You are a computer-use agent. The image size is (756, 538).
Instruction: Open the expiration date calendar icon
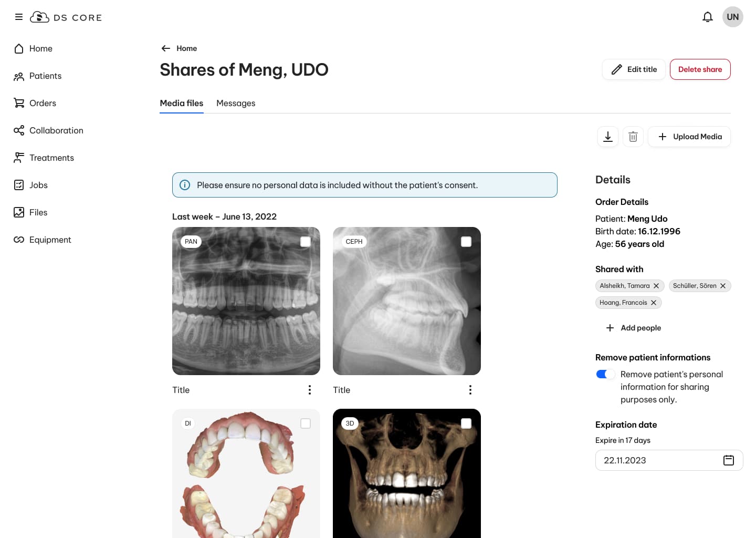click(729, 460)
